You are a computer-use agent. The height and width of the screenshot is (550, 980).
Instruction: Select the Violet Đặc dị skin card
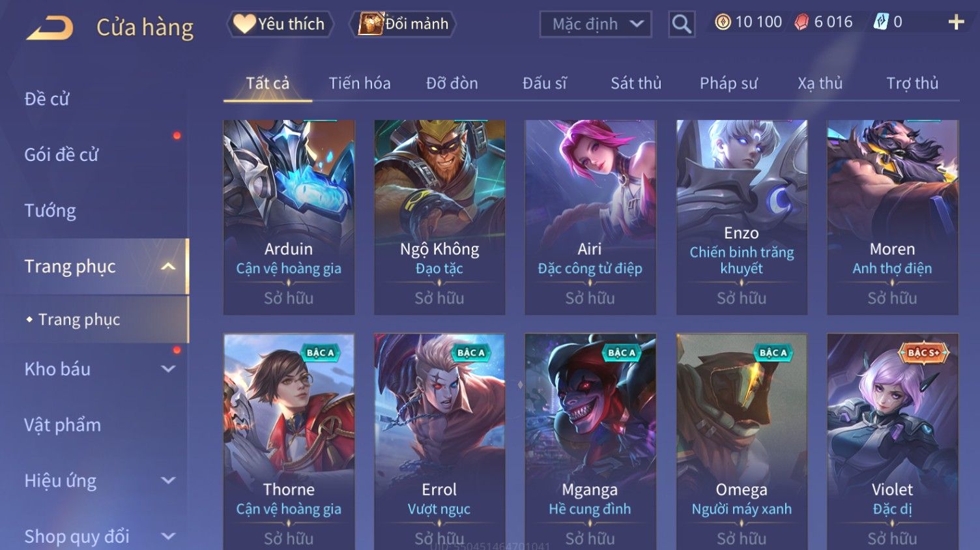pos(893,442)
